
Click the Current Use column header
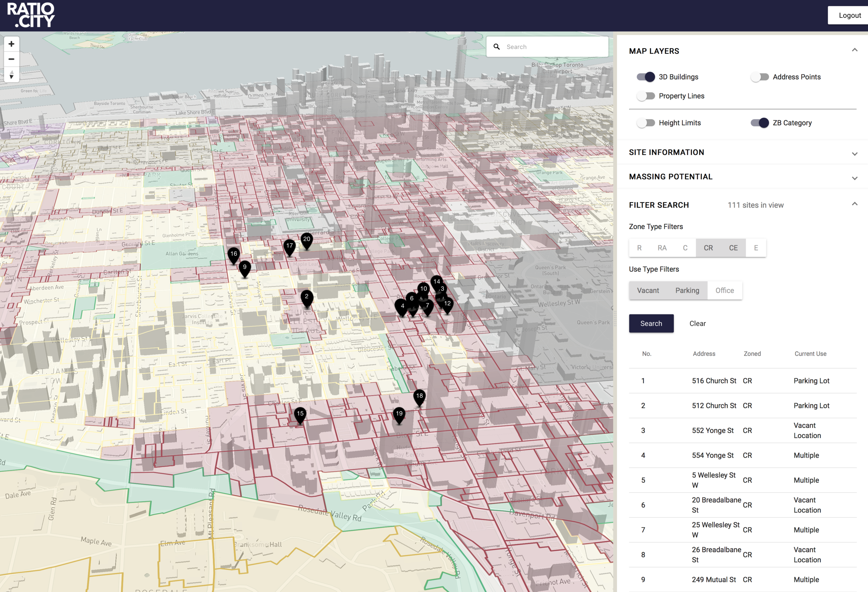[810, 354]
